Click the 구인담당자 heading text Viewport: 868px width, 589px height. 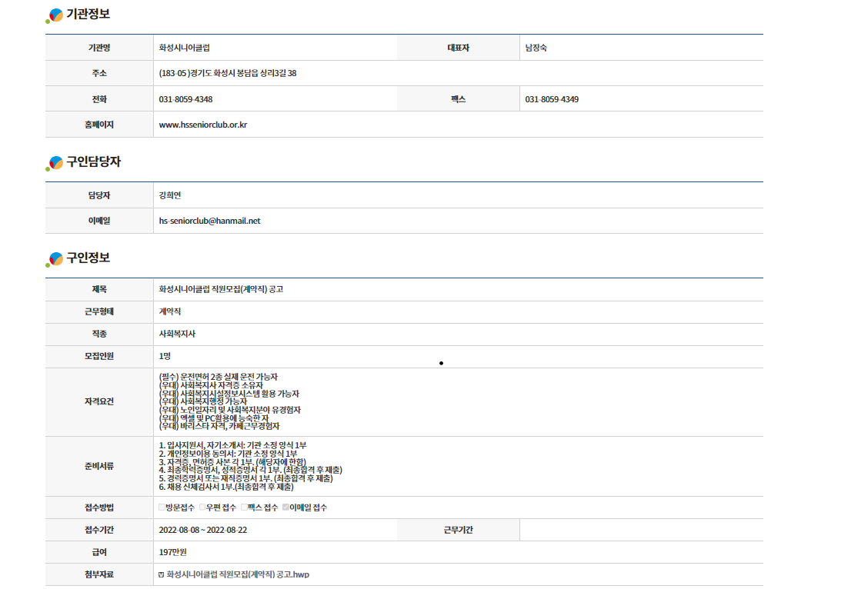94,161
